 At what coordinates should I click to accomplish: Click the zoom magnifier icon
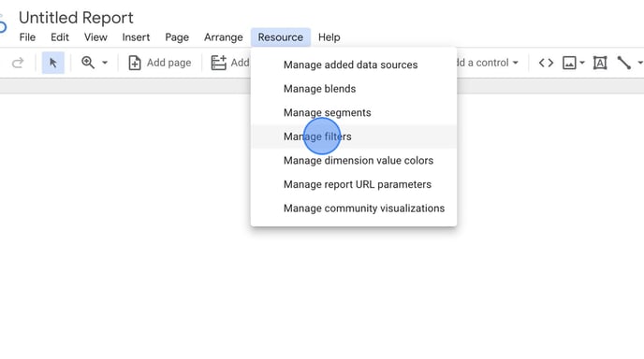click(x=88, y=63)
